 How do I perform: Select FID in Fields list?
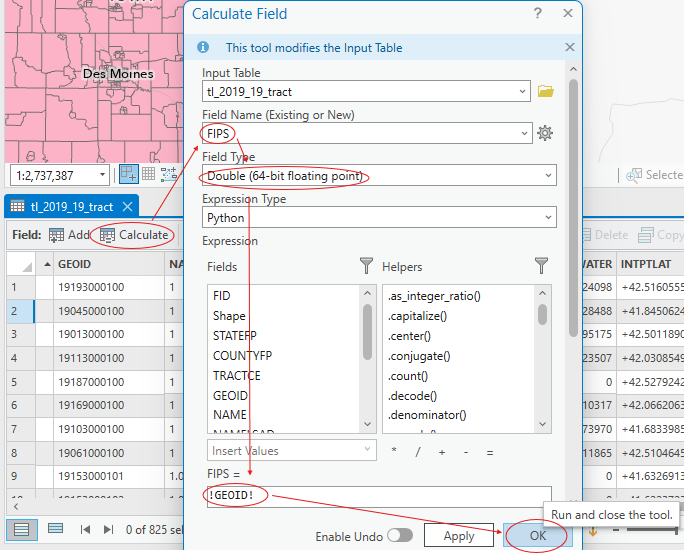click(222, 296)
